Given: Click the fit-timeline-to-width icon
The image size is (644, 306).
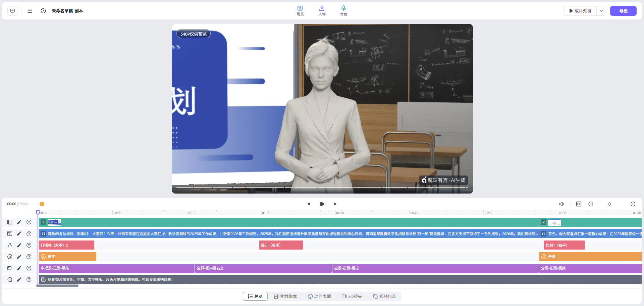Looking at the screenshot, I should tap(579, 204).
